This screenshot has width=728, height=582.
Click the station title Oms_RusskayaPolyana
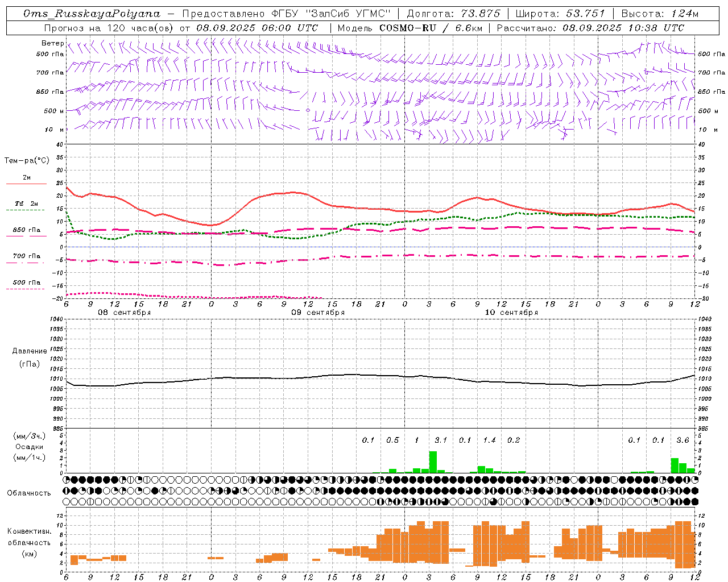pyautogui.click(x=93, y=14)
